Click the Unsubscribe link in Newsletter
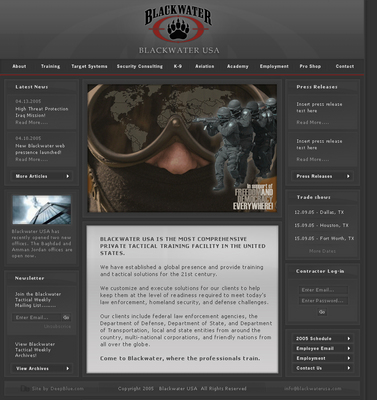The image size is (377, 400). point(57,326)
